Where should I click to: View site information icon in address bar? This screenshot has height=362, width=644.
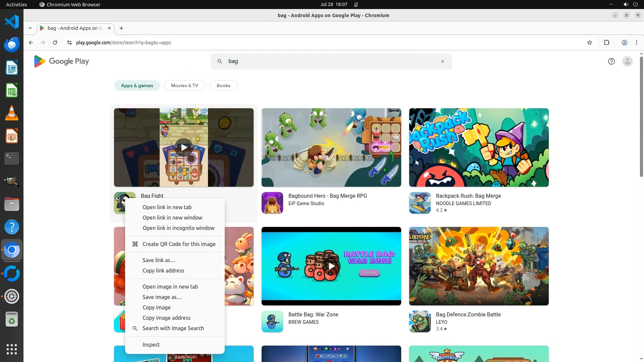69,43
